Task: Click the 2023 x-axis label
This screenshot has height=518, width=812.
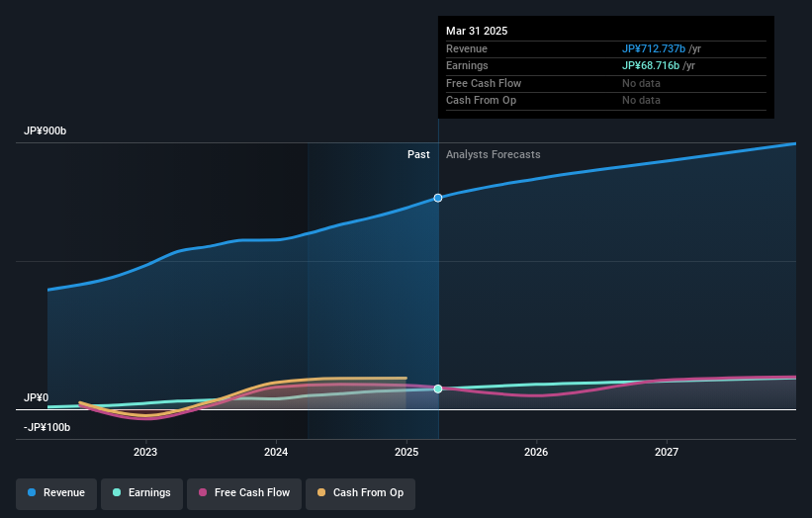Action: [x=145, y=453]
